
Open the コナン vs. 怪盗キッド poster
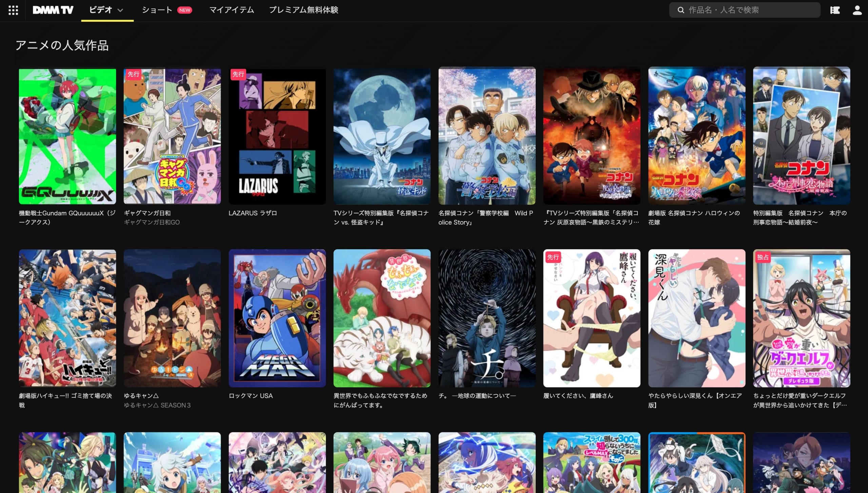point(382,136)
